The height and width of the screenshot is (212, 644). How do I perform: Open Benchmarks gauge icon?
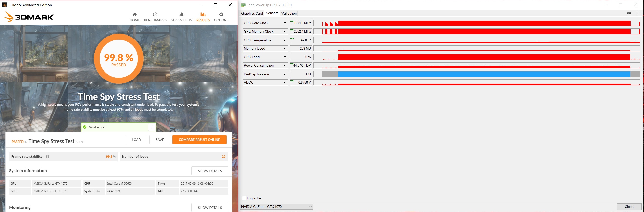coord(155,14)
